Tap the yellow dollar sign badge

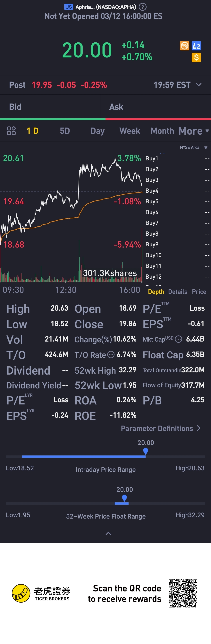196,57
